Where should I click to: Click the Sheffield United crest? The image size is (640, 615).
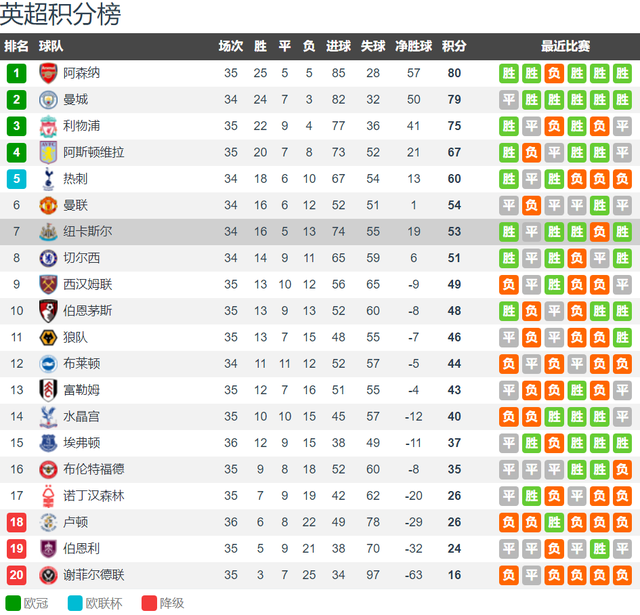point(48,575)
